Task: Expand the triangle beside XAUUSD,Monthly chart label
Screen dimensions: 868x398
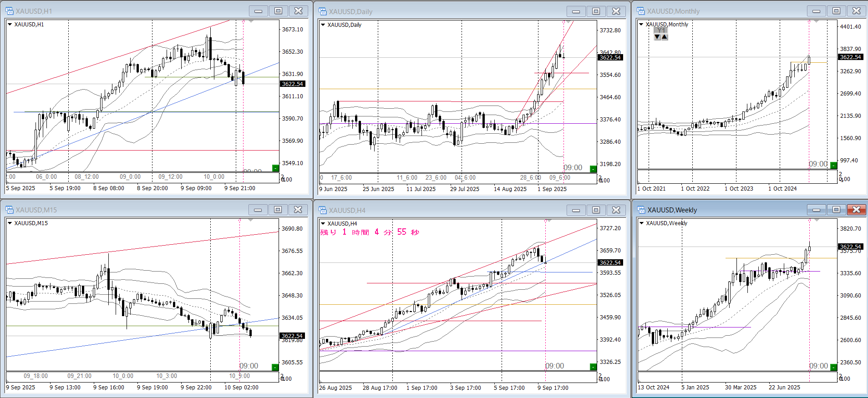Action: click(x=641, y=25)
